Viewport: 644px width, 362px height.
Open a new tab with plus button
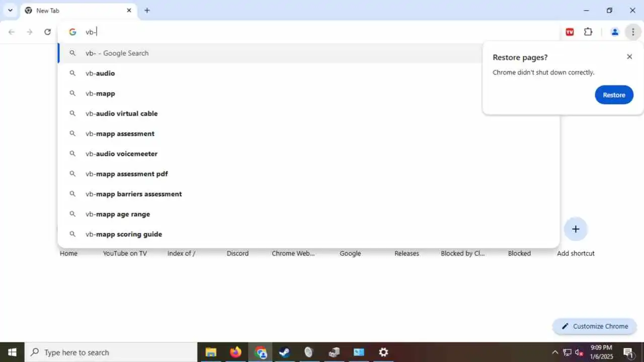147,10
